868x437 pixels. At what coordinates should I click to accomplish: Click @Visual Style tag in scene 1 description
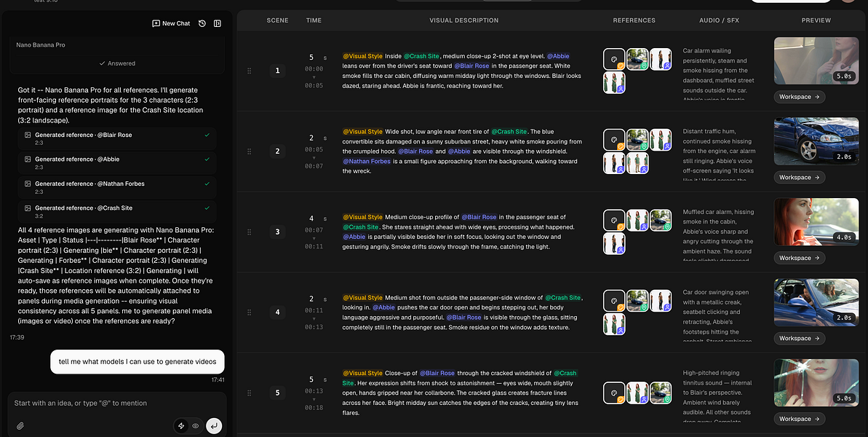click(x=362, y=56)
